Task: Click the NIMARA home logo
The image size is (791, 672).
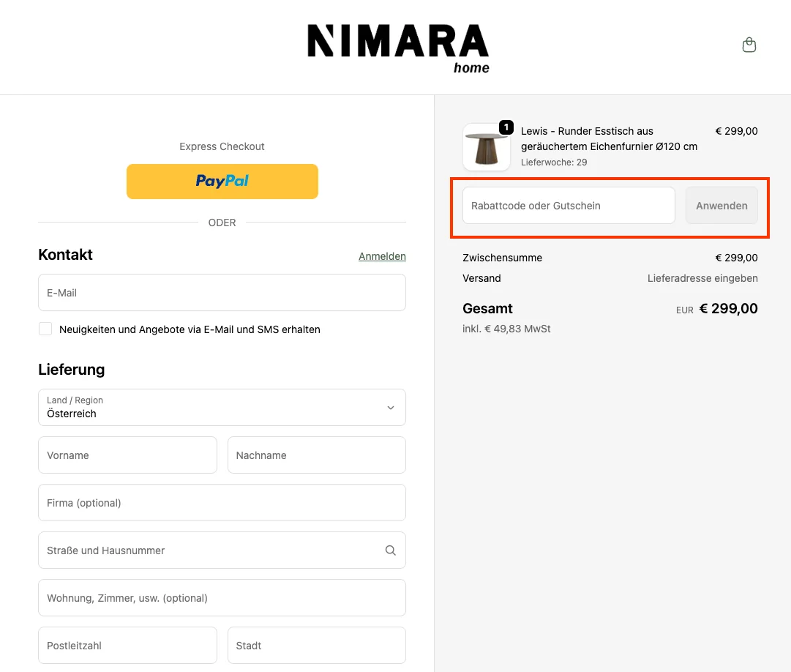Action: 398,49
